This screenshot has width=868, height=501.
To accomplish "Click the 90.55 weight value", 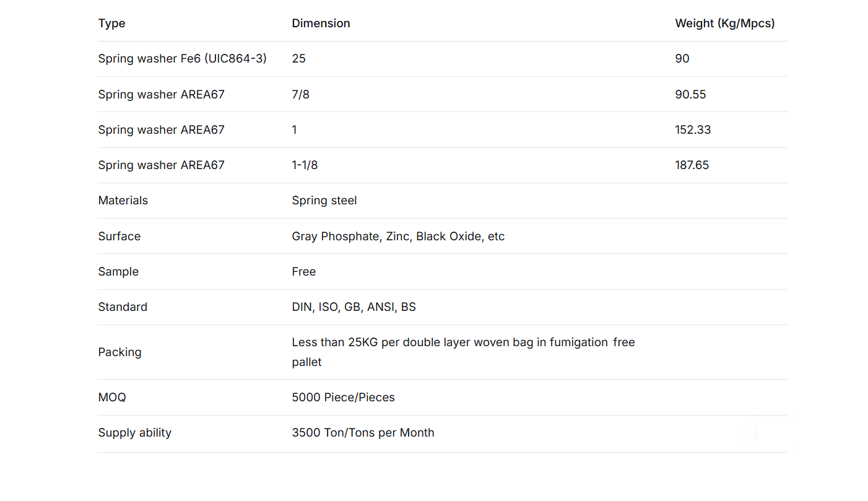I will 690,95.
